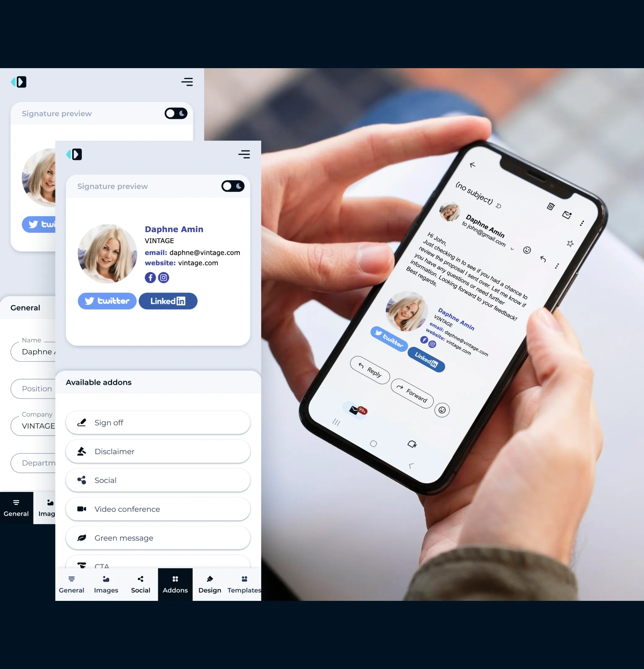The height and width of the screenshot is (669, 644).
Task: Click the Green message addon icon
Action: [x=82, y=538]
